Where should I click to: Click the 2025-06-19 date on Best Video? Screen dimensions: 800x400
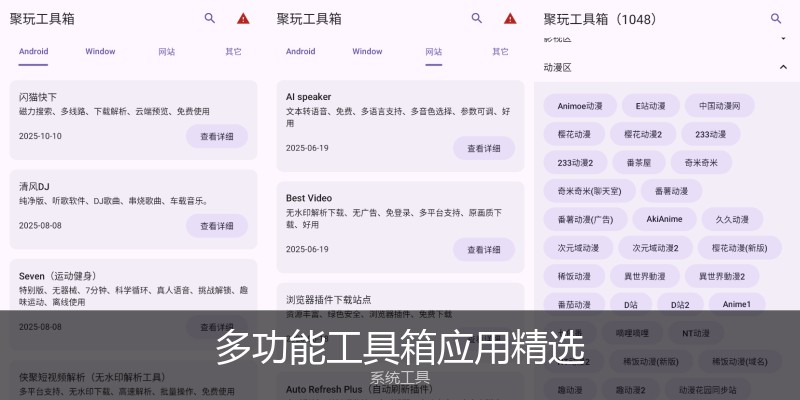(307, 249)
